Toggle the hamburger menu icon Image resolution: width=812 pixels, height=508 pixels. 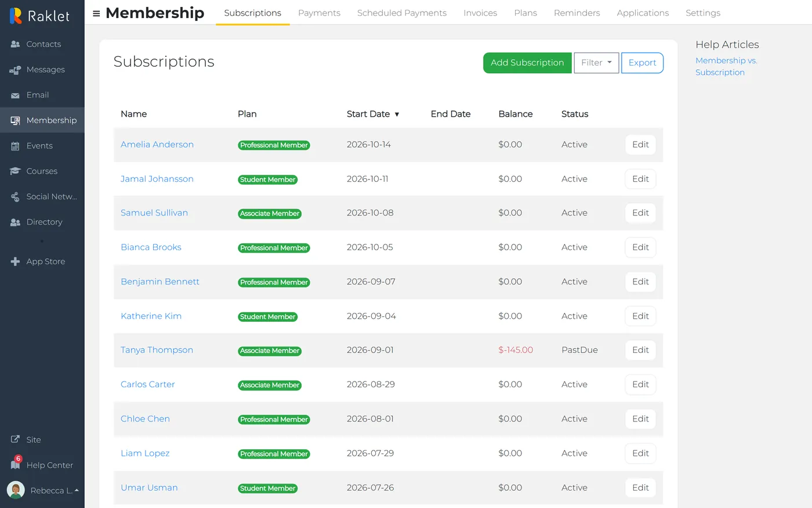pyautogui.click(x=96, y=13)
